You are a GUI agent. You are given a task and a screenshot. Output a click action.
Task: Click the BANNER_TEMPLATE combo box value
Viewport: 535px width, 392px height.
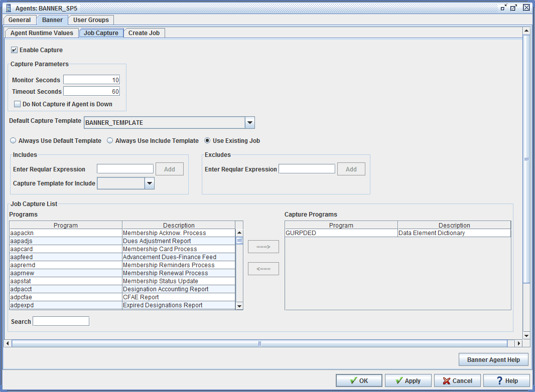(x=165, y=122)
